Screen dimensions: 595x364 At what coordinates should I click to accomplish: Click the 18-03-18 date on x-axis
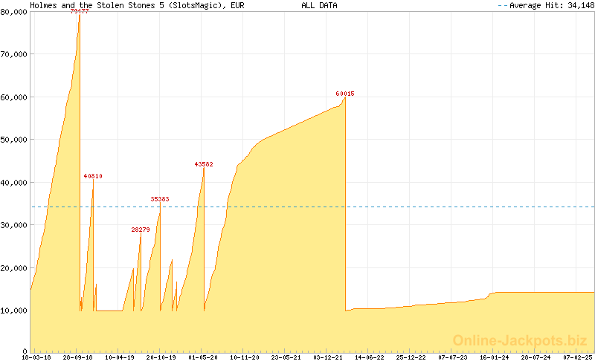[36, 357]
